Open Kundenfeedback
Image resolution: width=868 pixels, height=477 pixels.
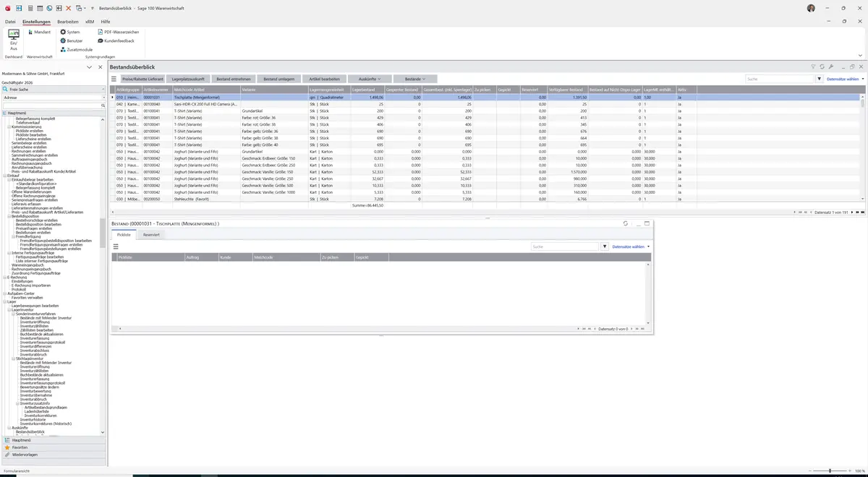click(x=116, y=40)
